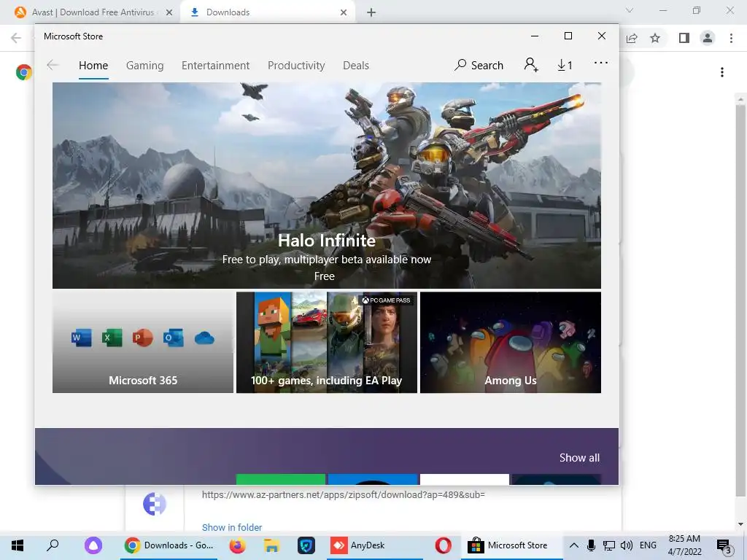Viewport: 747px width, 560px height.
Task: Open network tray icon
Action: coord(609,545)
